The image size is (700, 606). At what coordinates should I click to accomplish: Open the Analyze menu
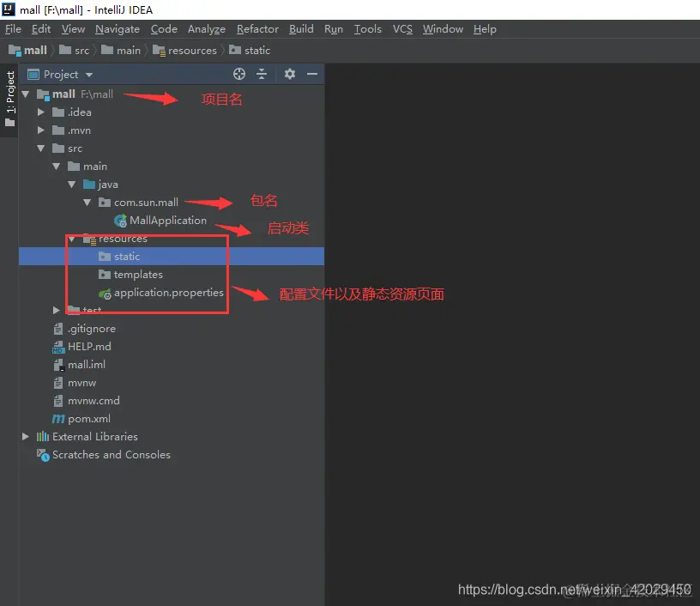207,29
